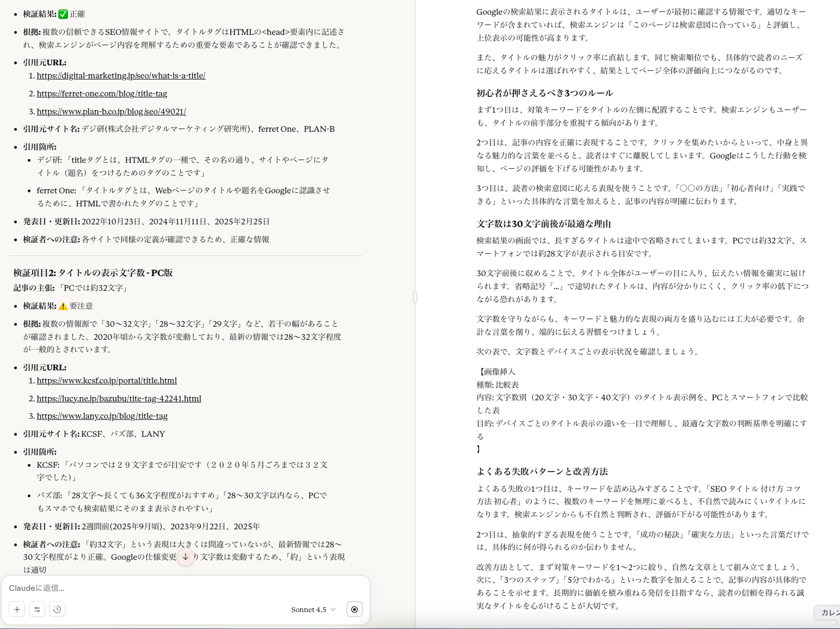Click the scroll-to-bottom arrow over the chat

click(186, 557)
